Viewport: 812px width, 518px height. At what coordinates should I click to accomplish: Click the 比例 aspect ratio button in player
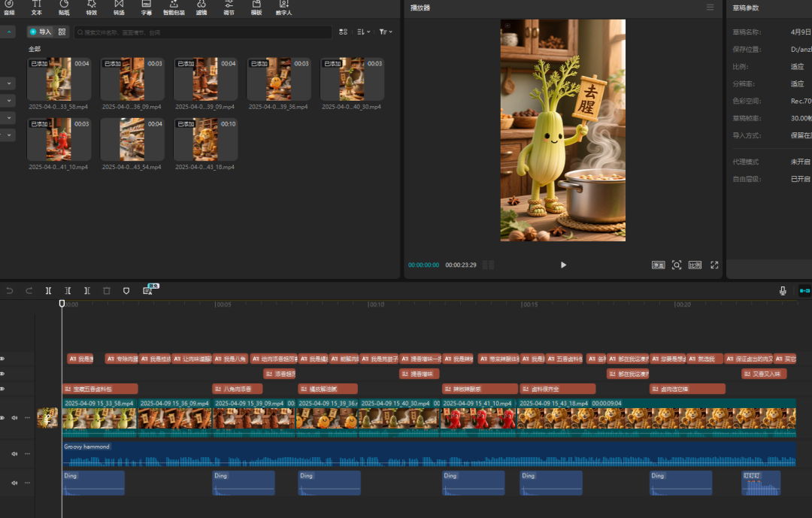[x=695, y=265]
